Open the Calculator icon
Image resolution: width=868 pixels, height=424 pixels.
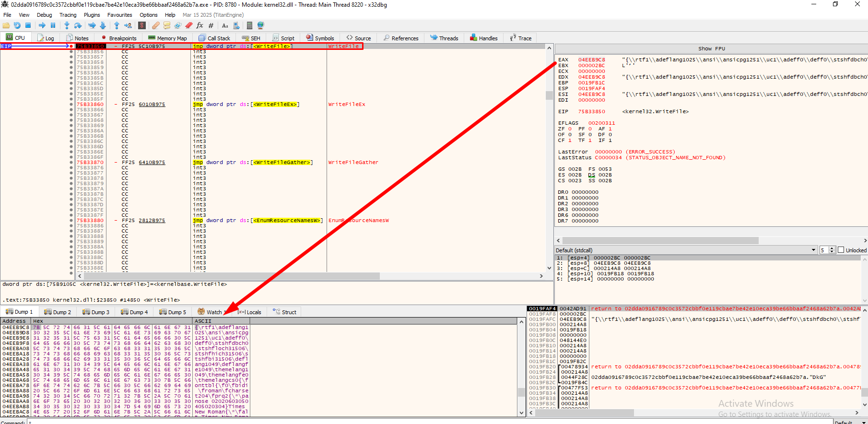(x=249, y=25)
